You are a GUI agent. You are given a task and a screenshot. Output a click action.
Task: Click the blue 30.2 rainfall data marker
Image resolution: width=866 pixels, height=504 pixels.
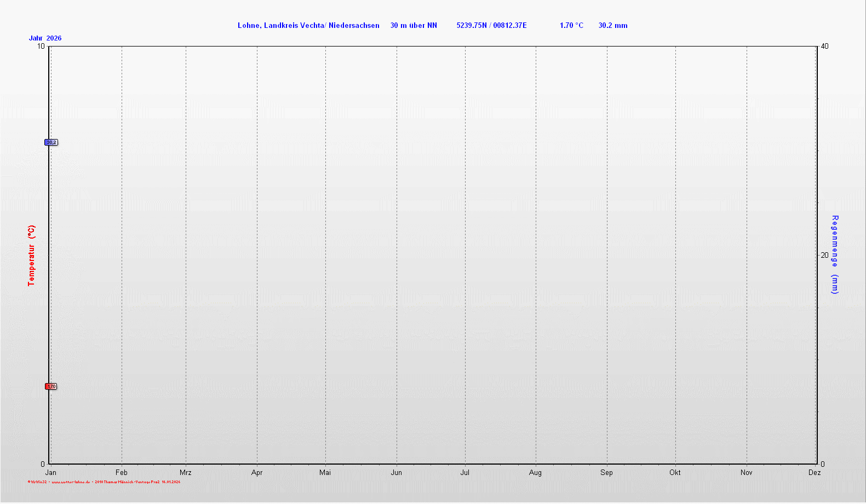click(51, 142)
